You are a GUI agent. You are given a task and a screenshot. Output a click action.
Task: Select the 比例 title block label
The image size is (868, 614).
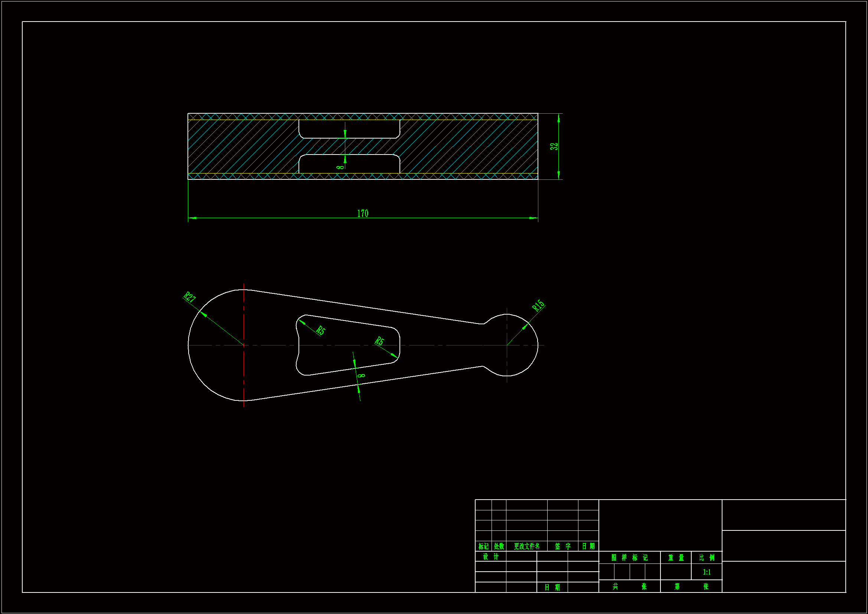[x=707, y=558]
